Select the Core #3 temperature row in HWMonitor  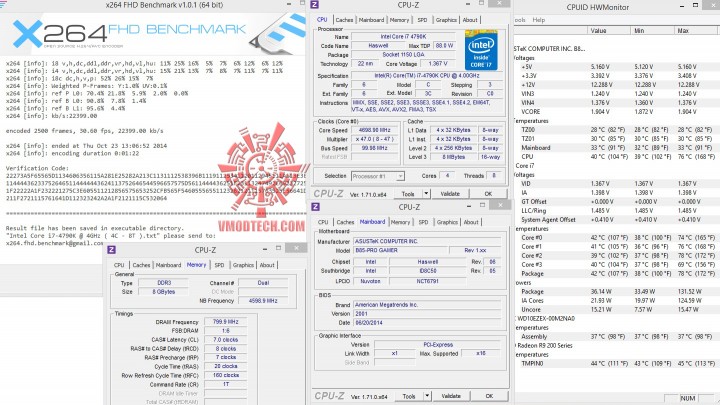click(617, 264)
